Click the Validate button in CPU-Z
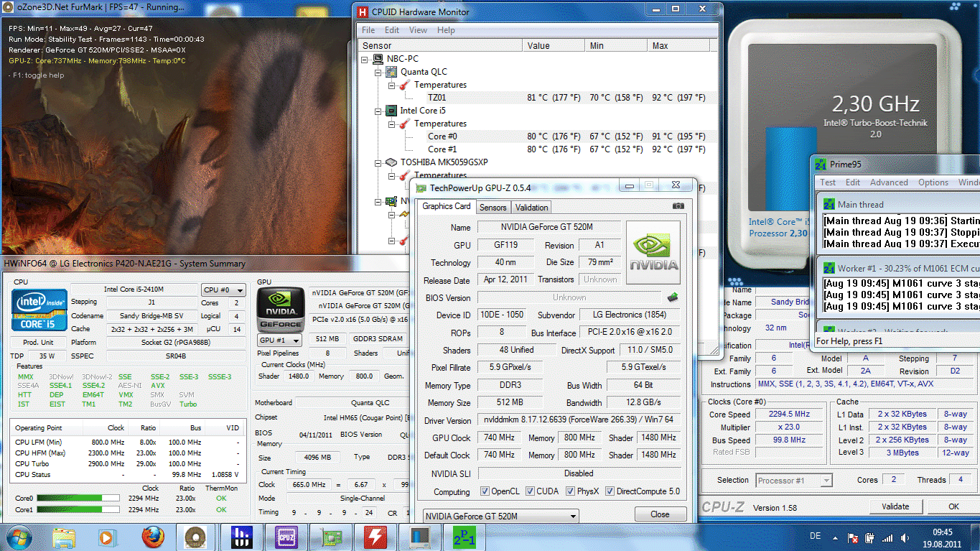 [895, 506]
